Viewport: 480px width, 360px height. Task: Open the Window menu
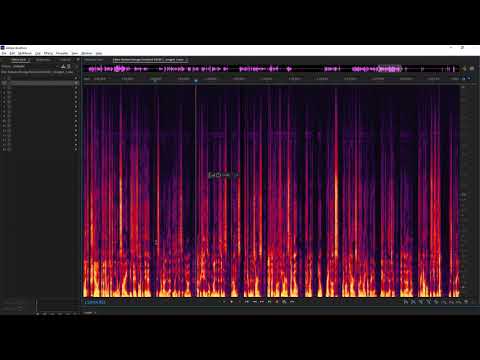[x=87, y=53]
